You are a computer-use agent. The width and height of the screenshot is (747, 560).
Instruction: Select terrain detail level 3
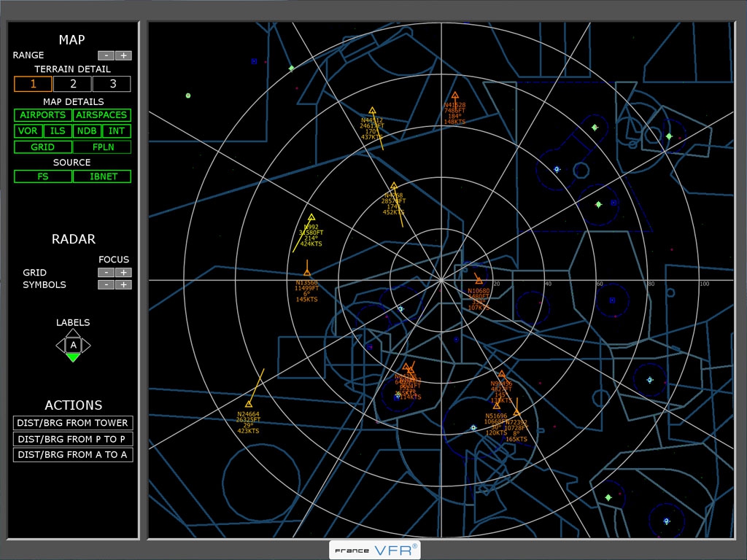(x=112, y=84)
